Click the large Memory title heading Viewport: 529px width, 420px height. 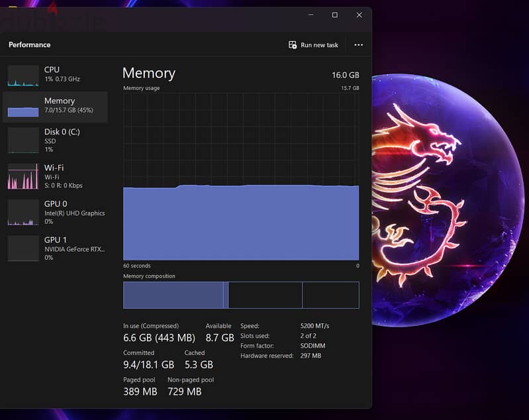click(x=149, y=74)
